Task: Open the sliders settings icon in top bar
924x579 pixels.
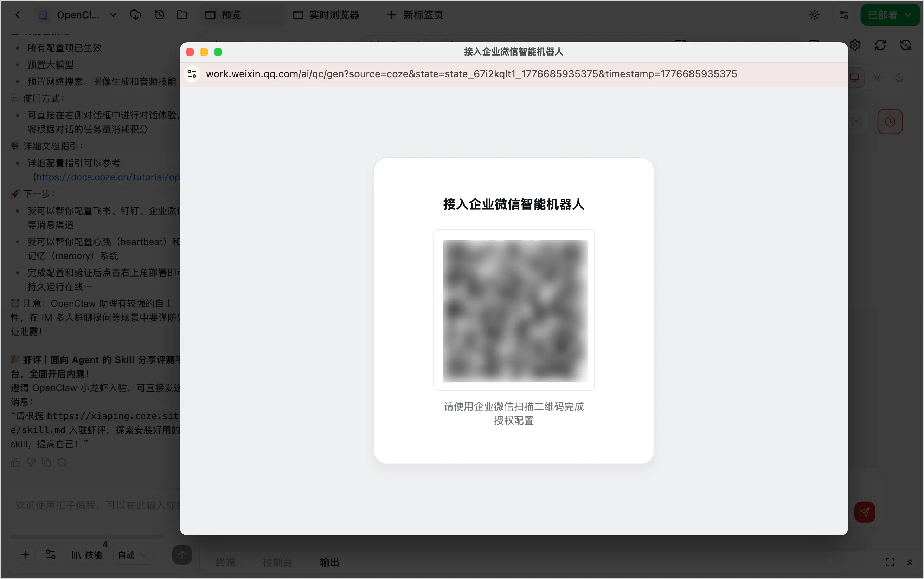Action: (843, 15)
